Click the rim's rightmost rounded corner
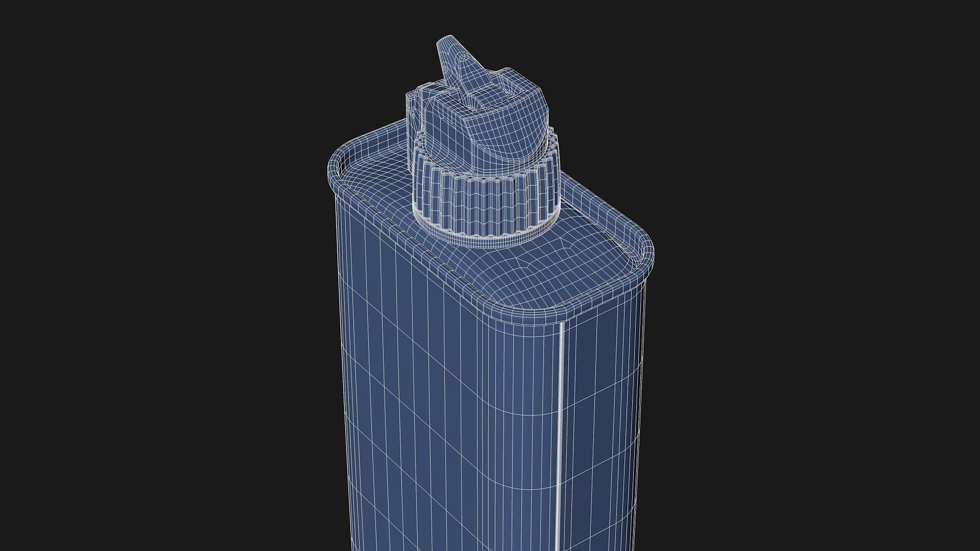The height and width of the screenshot is (551, 980). pyautogui.click(x=644, y=256)
